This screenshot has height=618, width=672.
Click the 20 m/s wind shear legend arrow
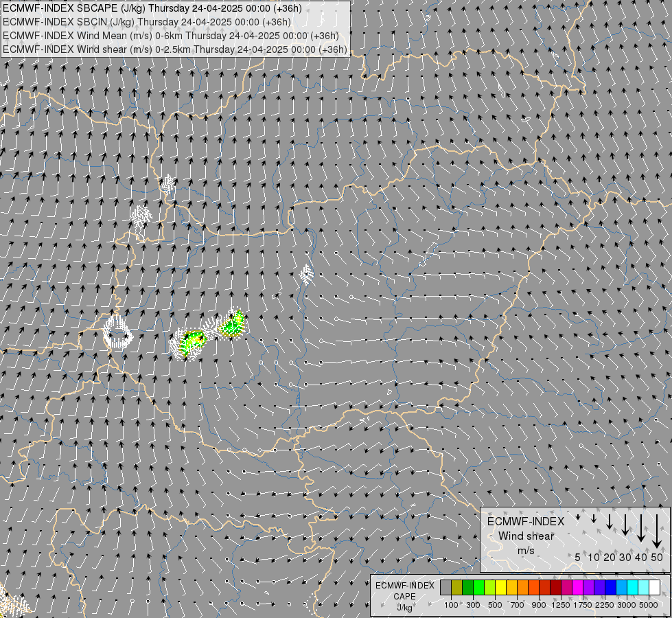610,521
